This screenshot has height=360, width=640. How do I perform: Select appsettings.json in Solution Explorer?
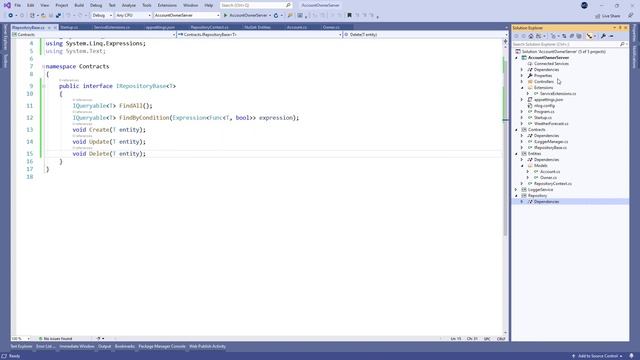point(548,100)
